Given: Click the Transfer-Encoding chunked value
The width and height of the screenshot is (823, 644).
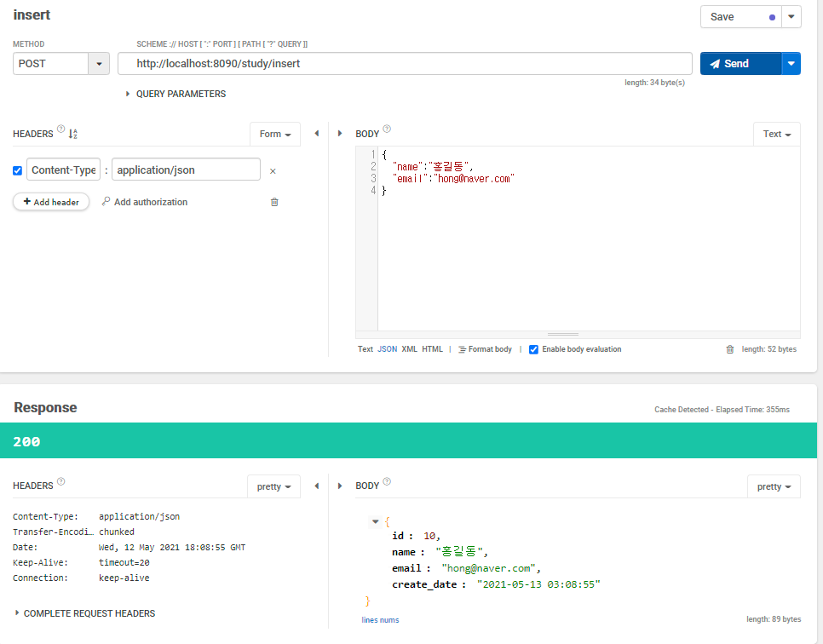Looking at the screenshot, I should 117,532.
